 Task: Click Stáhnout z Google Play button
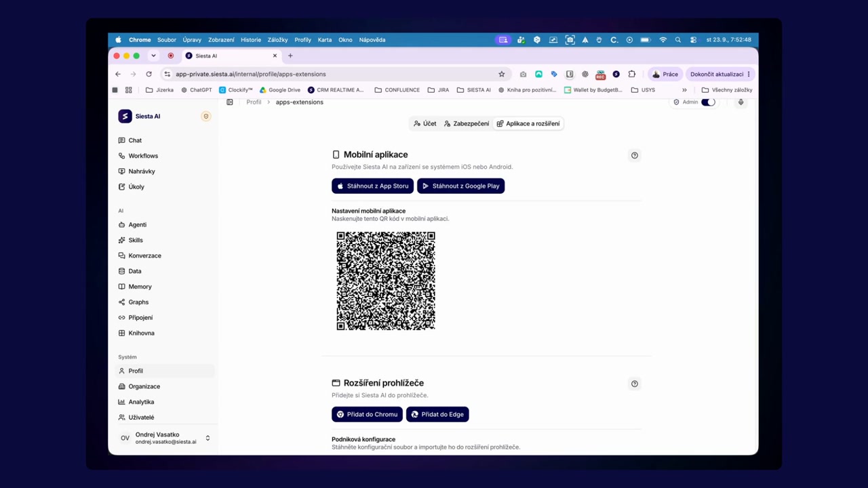(x=460, y=186)
